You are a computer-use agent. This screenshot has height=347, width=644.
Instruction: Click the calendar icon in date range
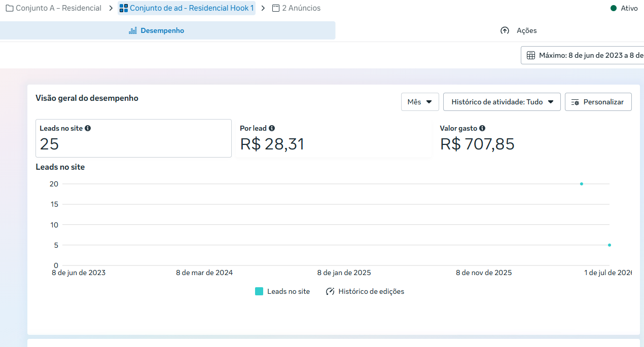coord(531,56)
